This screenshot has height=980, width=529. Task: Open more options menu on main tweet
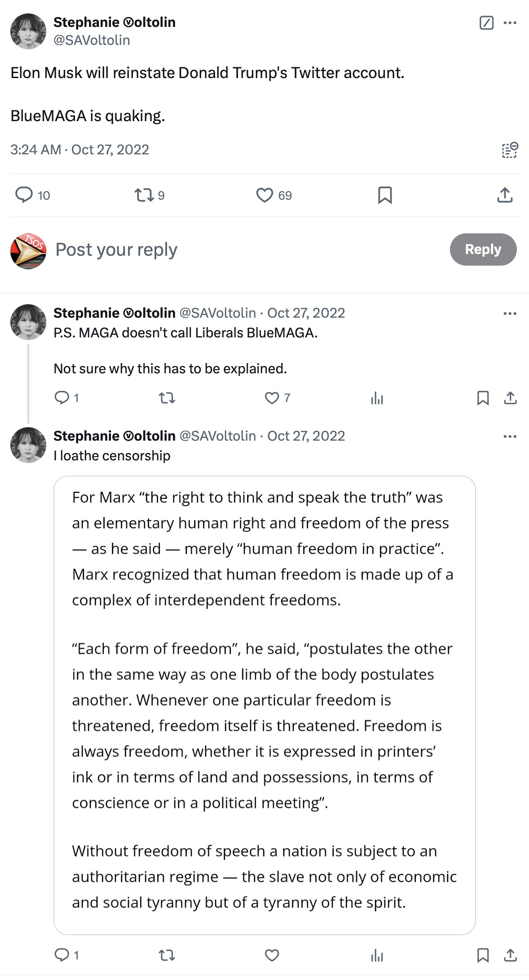click(x=510, y=22)
